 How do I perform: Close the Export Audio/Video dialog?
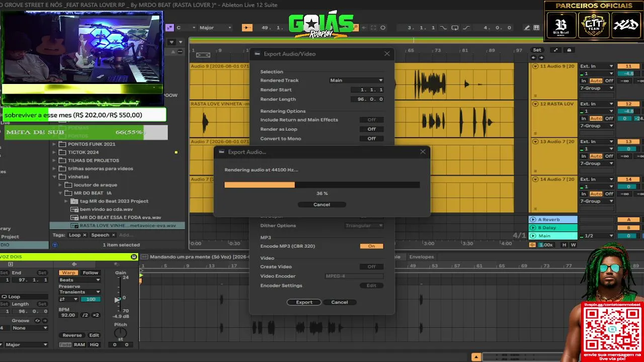pos(387,54)
